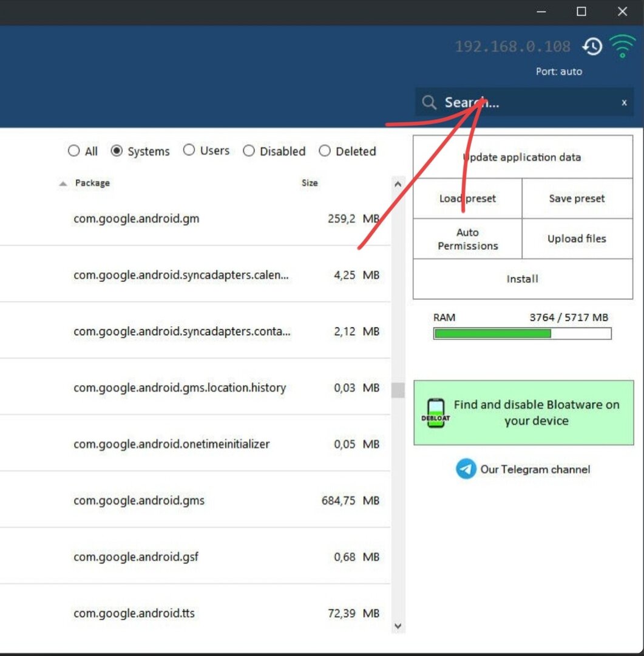Click the search magnifier icon
This screenshot has height=656, width=644.
tap(429, 103)
